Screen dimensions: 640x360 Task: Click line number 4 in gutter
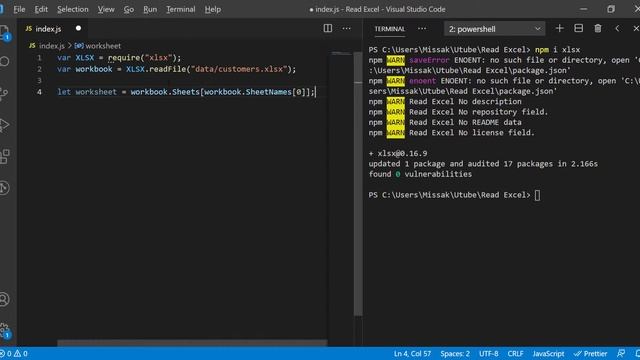click(39, 92)
